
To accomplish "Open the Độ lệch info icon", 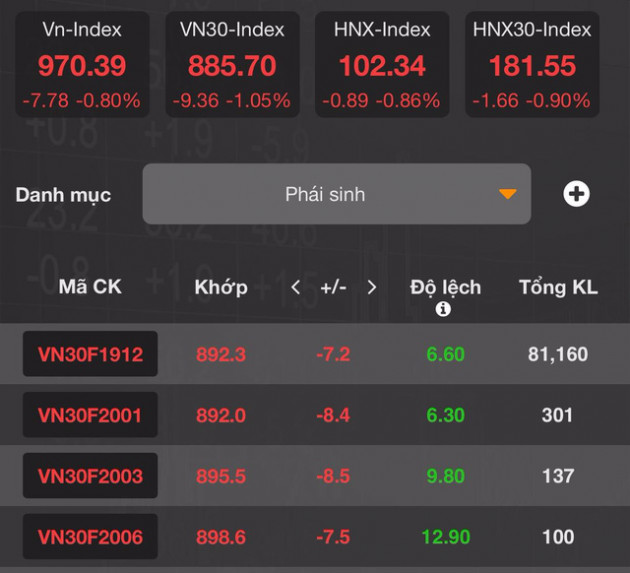I will coord(443,309).
